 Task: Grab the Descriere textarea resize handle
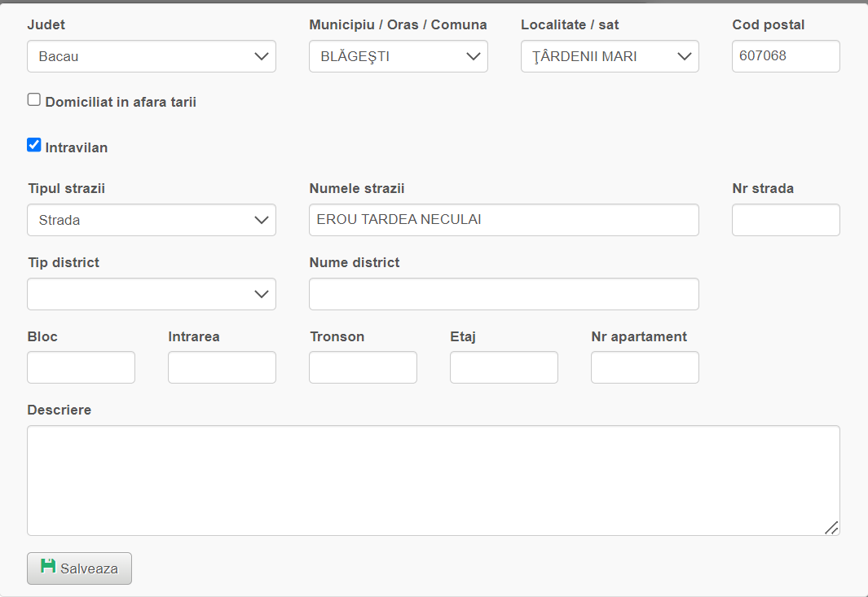(831, 528)
